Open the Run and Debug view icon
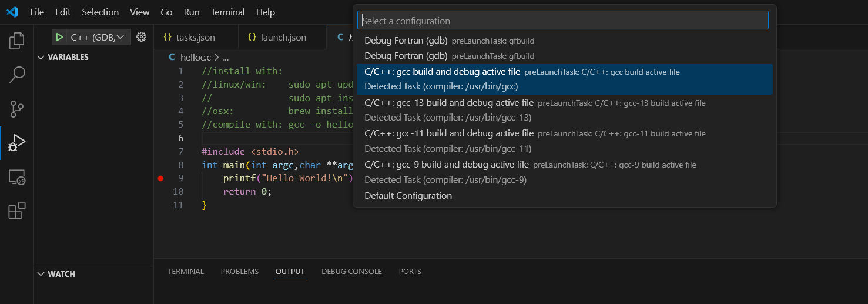This screenshot has height=304, width=868. (16, 143)
